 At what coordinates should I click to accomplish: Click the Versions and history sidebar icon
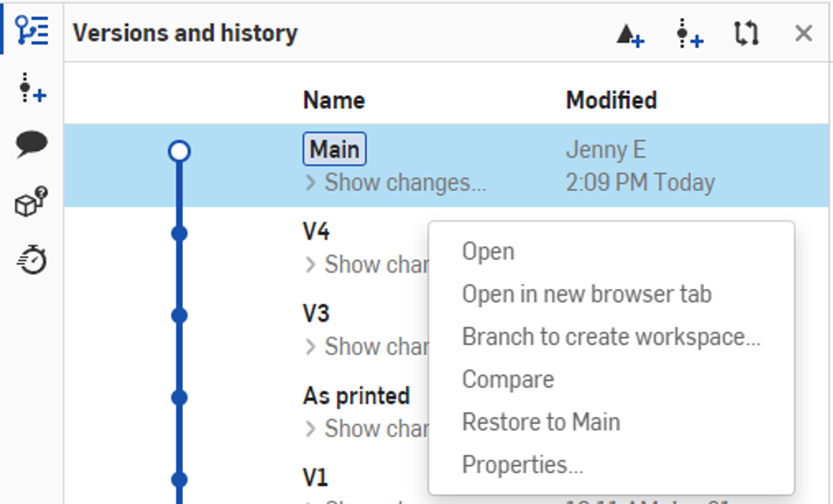coord(32,31)
